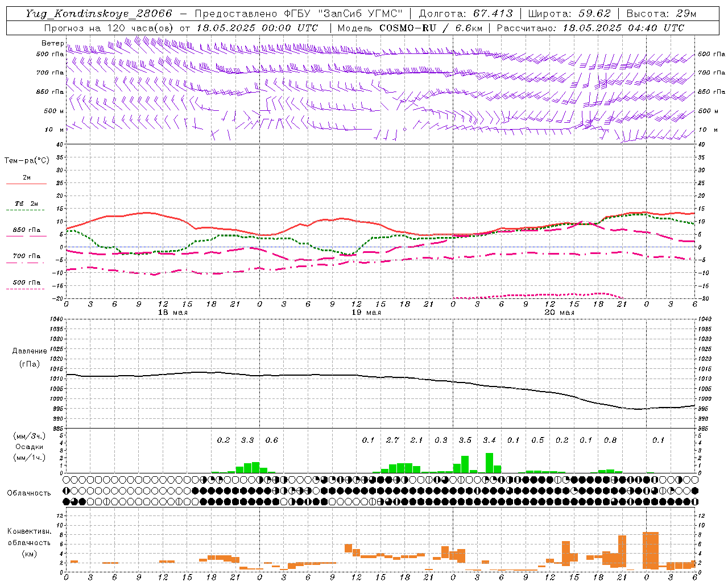Select the 'Долгота: 67.413' header value
Viewport: 728px width, 582px height.
click(466, 14)
